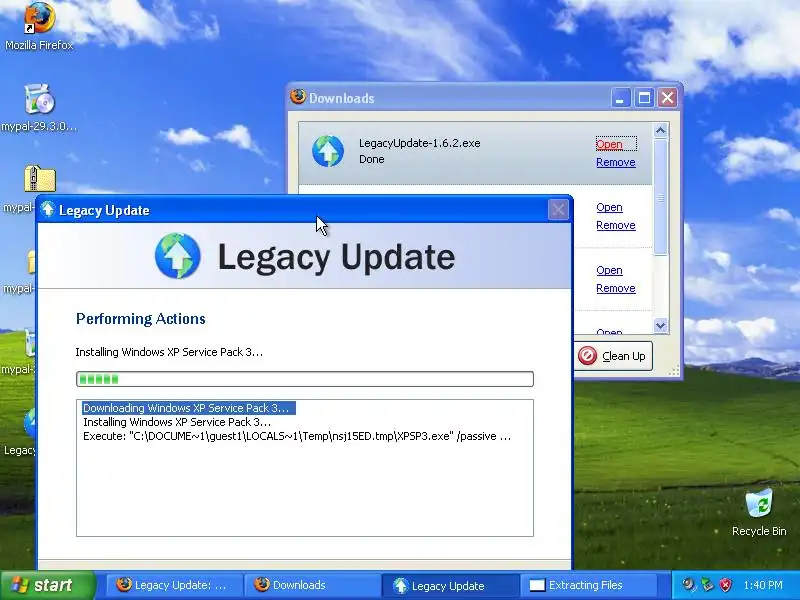Viewport: 800px width, 600px height.
Task: Maximize the Downloads window
Action: click(644, 97)
